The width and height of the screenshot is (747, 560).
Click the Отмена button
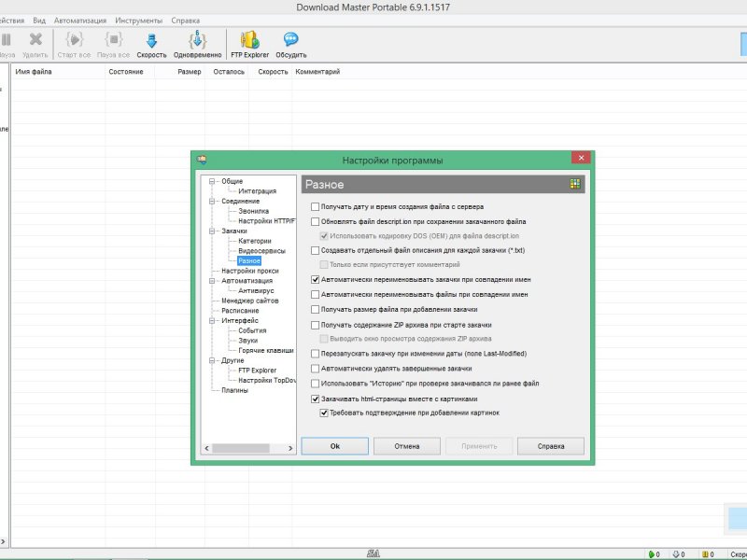(407, 446)
